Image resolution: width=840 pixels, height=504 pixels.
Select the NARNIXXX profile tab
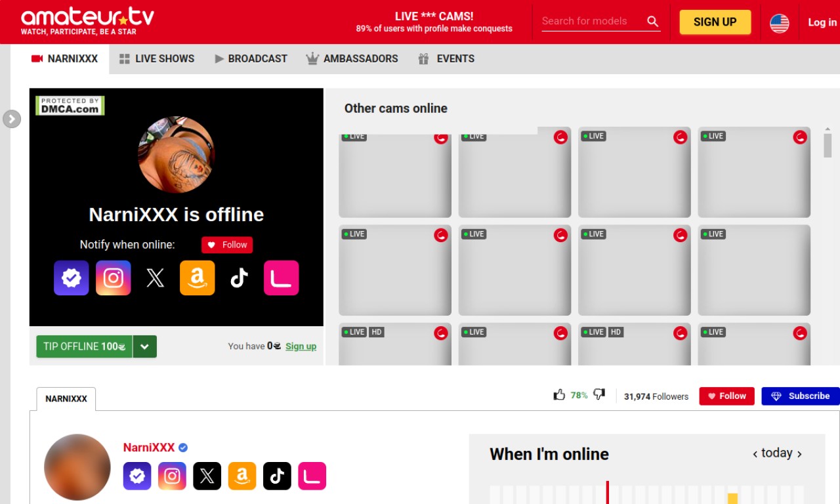click(x=66, y=398)
